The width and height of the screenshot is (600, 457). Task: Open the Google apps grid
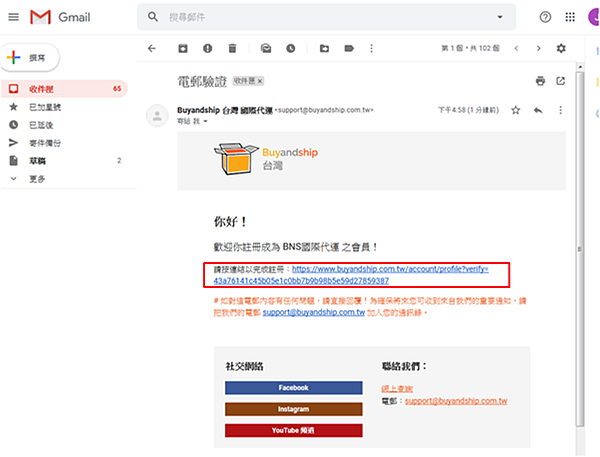[x=570, y=17]
